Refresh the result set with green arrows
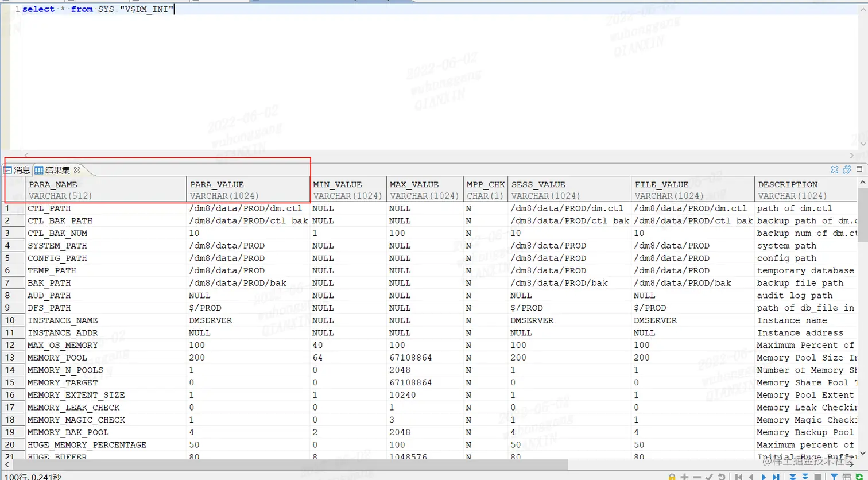 click(x=859, y=477)
